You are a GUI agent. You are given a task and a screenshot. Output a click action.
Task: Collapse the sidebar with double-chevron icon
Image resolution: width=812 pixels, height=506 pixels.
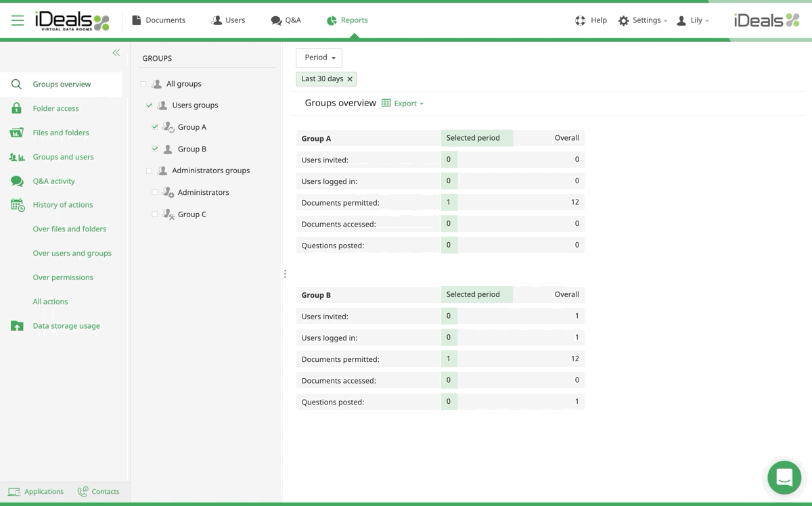[116, 53]
